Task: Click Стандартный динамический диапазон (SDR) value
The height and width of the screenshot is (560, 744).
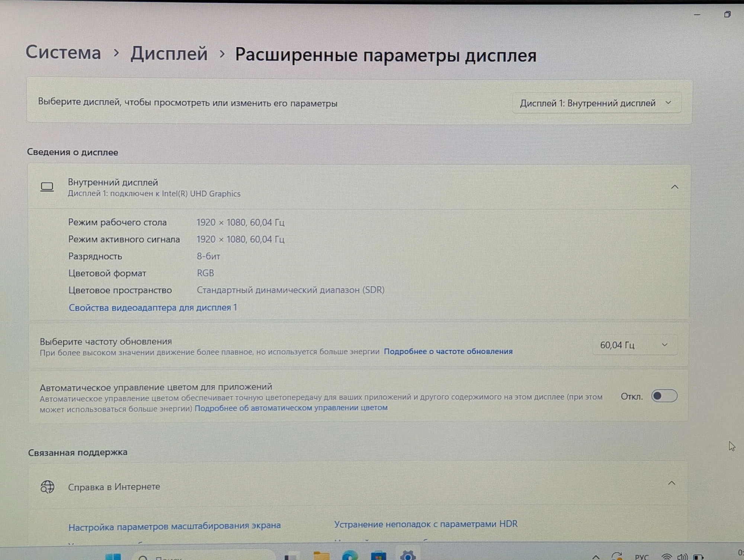Action: point(291,290)
